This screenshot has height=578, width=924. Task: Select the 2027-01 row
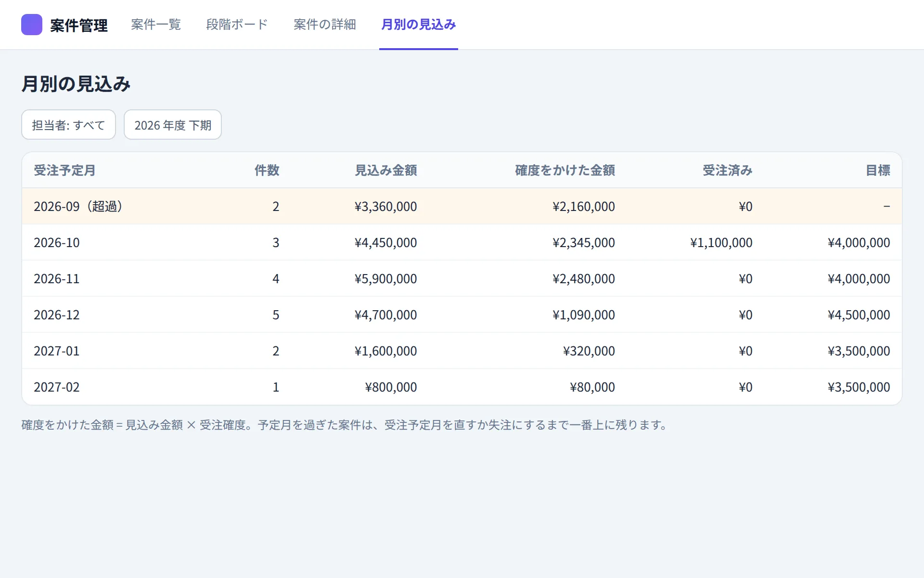(x=462, y=351)
